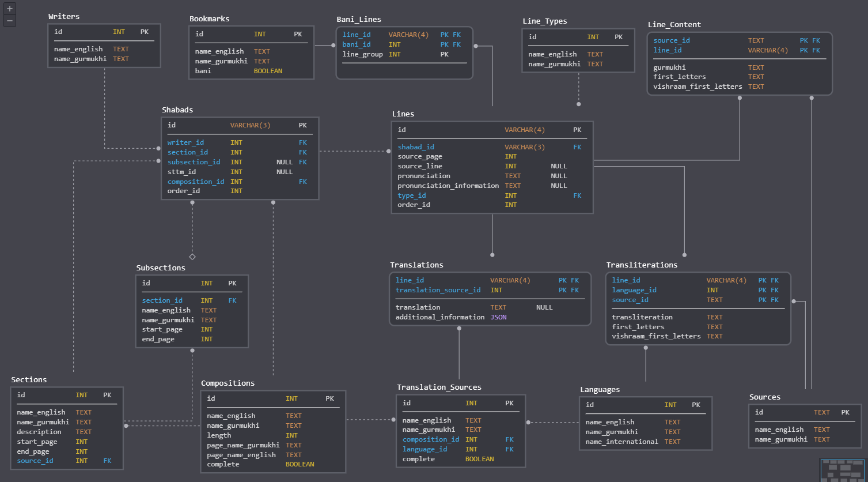Select the Bookmarks table title

point(210,19)
